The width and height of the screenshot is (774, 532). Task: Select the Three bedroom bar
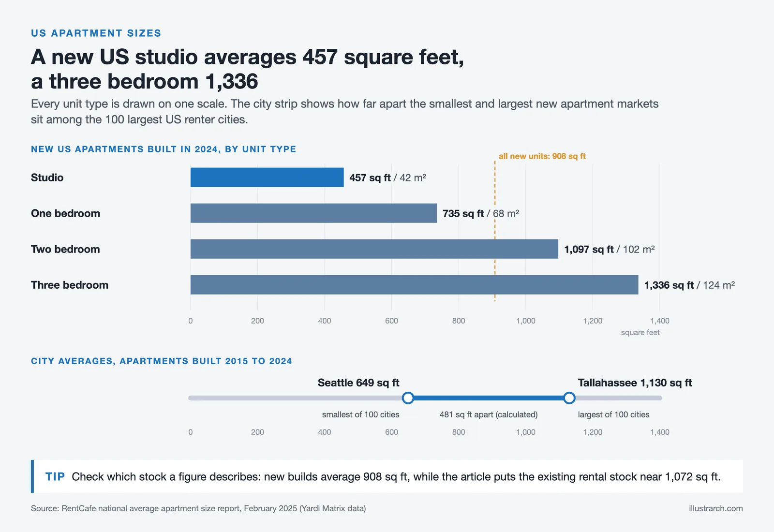click(x=415, y=285)
